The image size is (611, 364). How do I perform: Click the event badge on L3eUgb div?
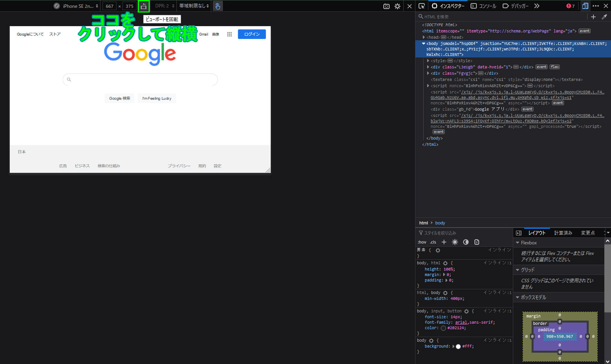[541, 67]
